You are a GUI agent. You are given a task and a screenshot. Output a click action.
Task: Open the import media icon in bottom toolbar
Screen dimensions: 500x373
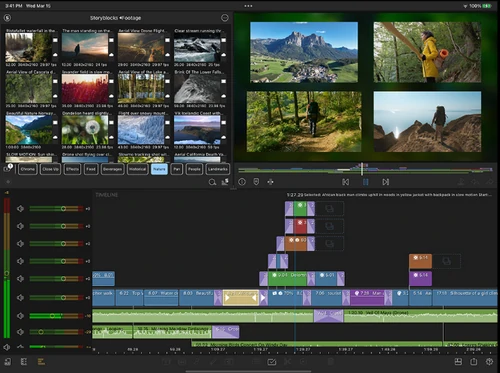[7, 362]
